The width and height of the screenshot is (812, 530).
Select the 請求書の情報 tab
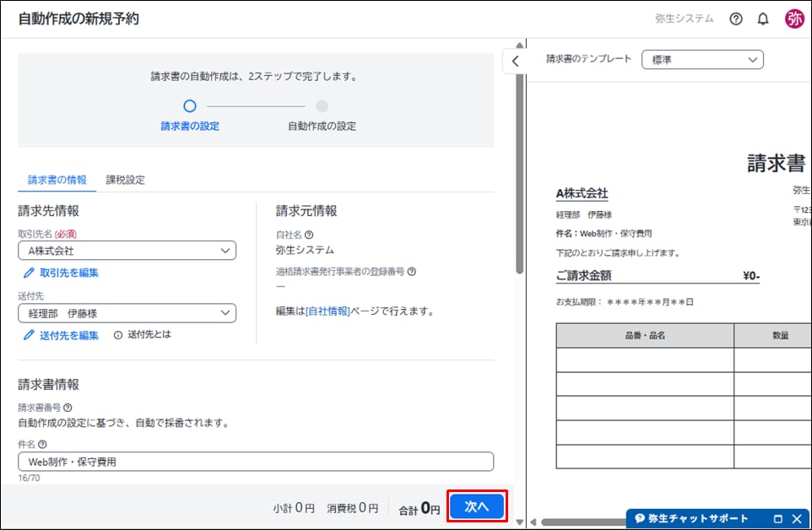(57, 180)
